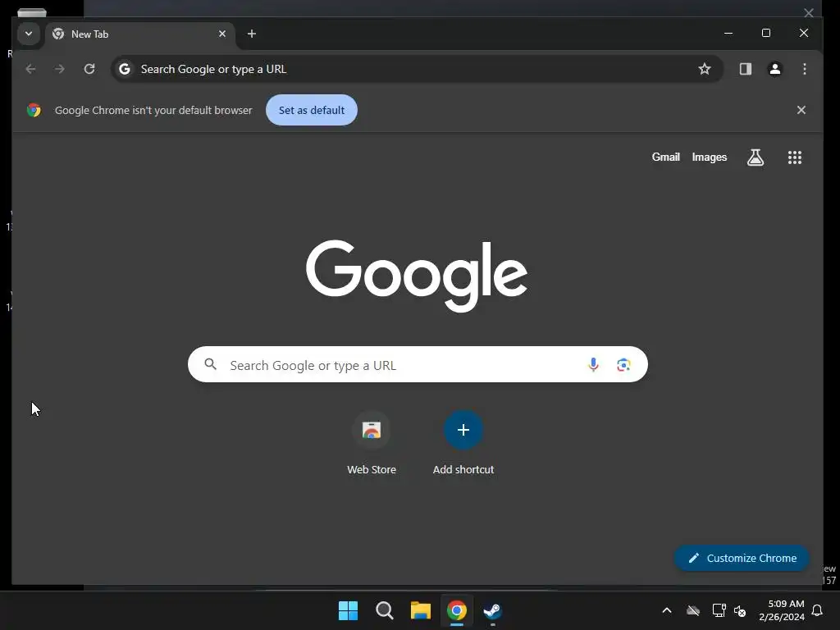Screen dimensions: 840x630
Task: Open network status tray icon
Action: pyautogui.click(x=719, y=610)
